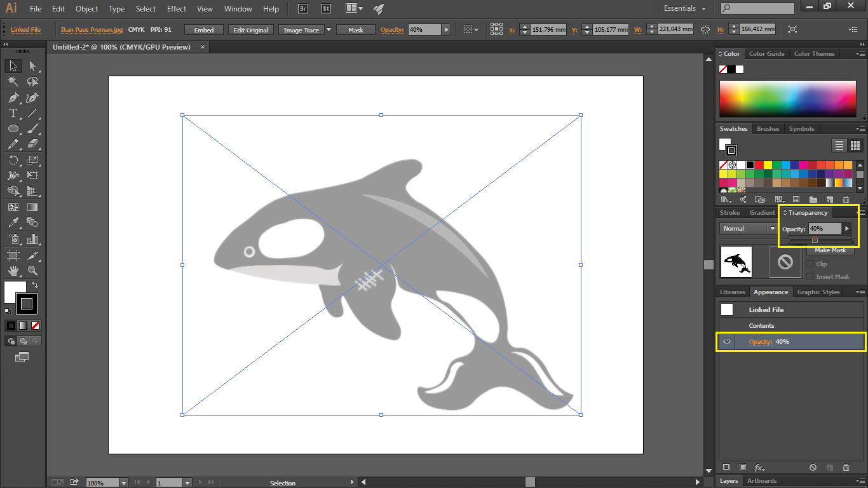This screenshot has height=488, width=868.
Task: Adjust the Transparency opacity slider handle
Action: point(815,239)
